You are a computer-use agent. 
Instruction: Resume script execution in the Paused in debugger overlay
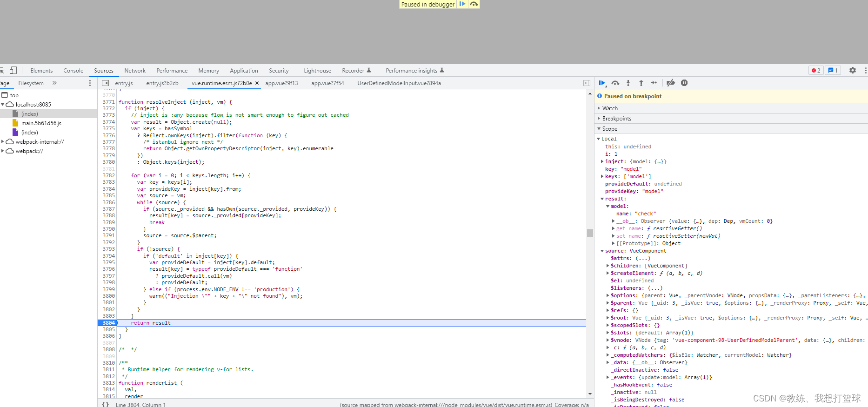coord(462,4)
